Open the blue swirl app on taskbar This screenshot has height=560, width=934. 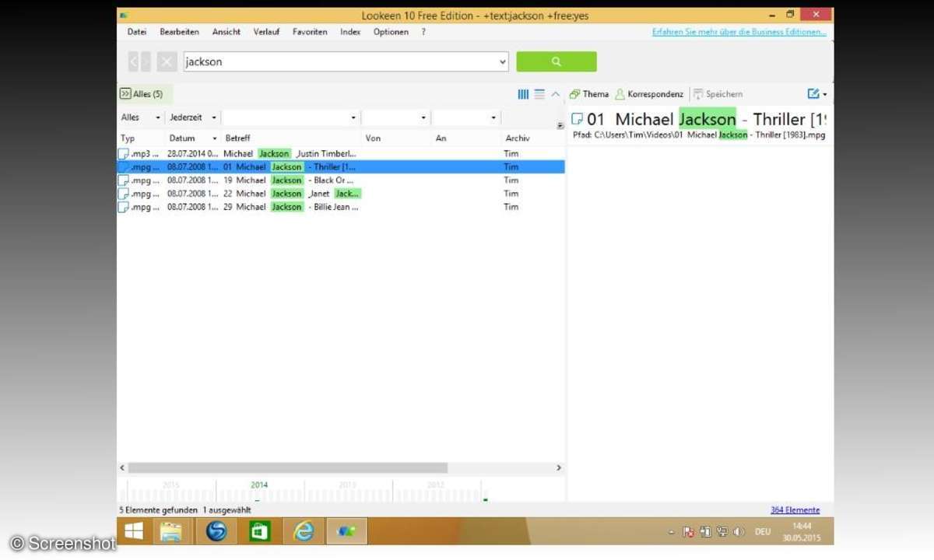pyautogui.click(x=216, y=532)
